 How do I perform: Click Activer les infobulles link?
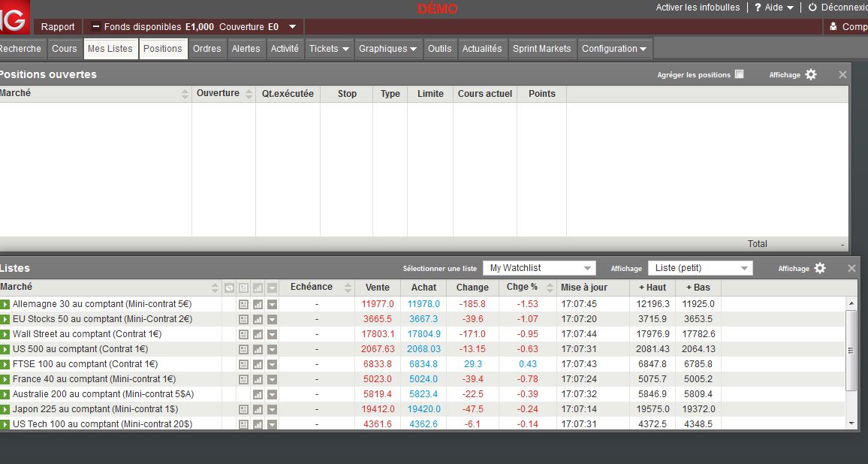coord(698,8)
